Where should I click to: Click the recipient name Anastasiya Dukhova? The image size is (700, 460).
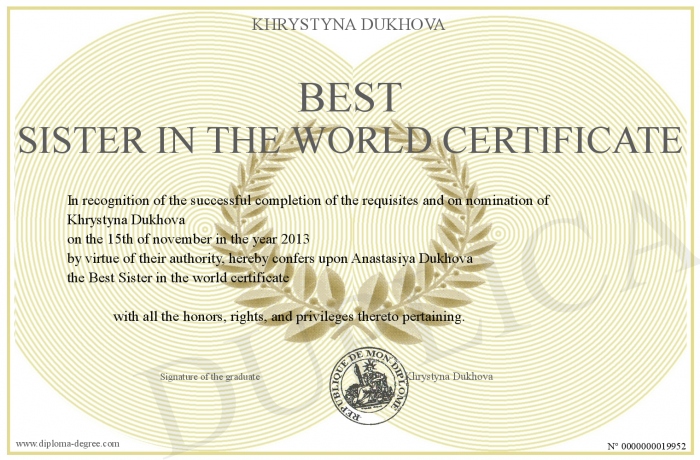tap(412, 258)
